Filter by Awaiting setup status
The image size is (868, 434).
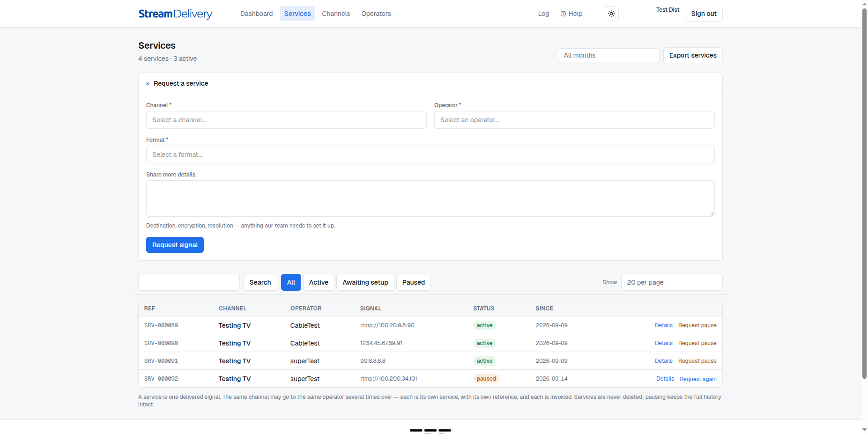point(365,282)
